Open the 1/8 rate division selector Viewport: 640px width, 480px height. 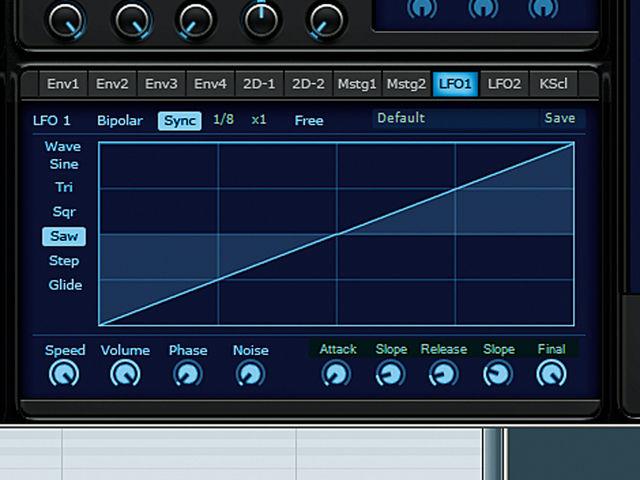click(x=224, y=120)
